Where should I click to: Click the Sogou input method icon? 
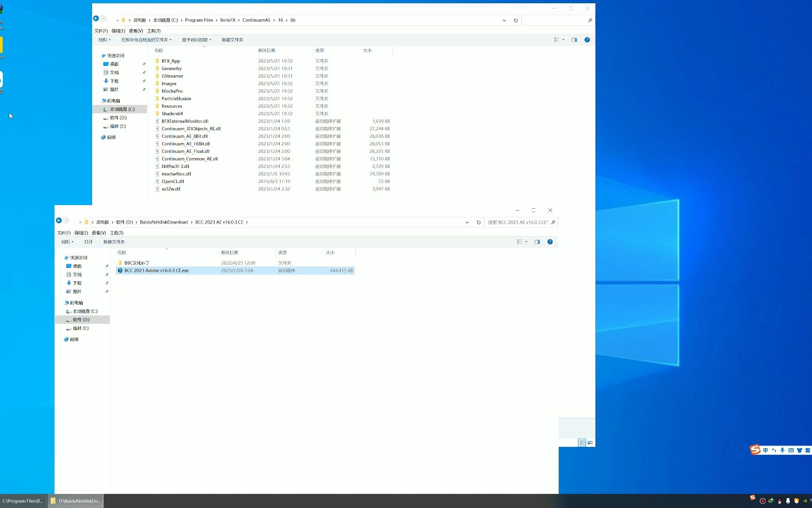755,450
